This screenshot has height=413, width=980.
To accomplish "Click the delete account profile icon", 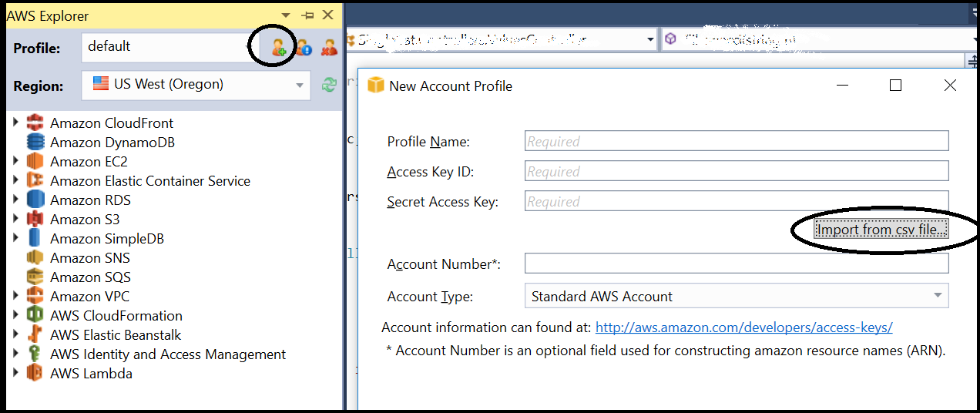I will (x=329, y=48).
